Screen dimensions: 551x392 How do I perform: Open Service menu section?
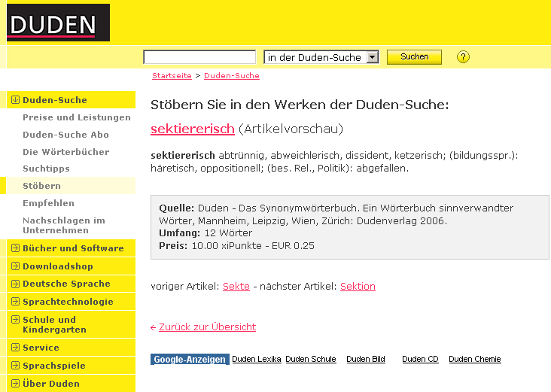71,348
